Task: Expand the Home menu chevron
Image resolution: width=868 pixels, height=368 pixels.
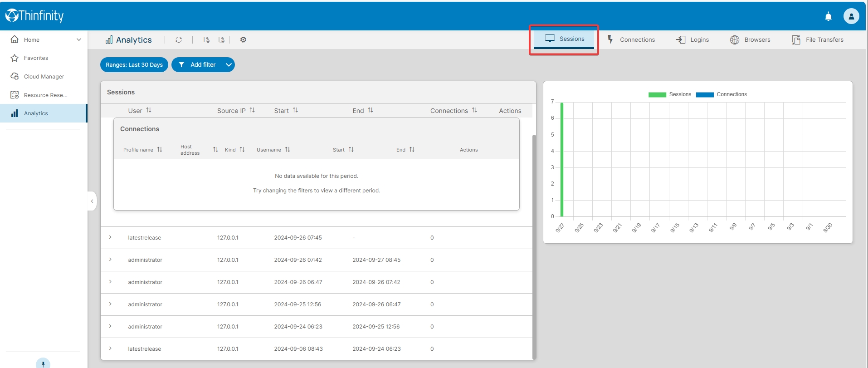Action: point(79,40)
